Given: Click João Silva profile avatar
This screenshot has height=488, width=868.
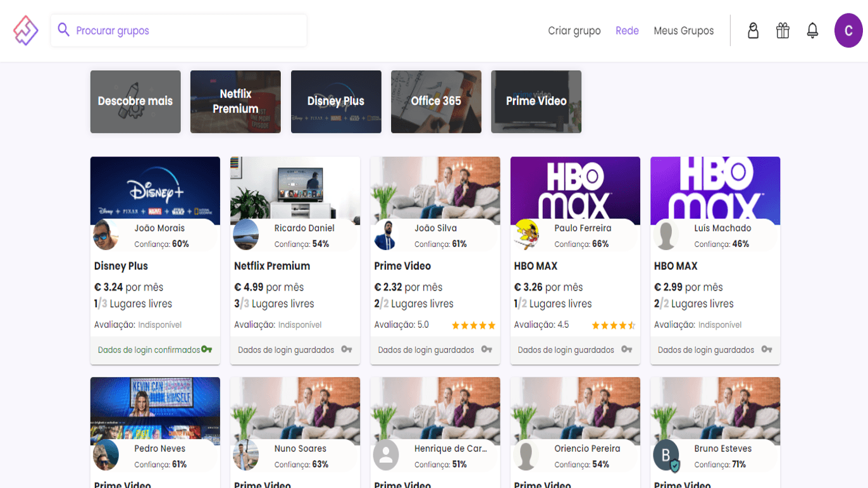Looking at the screenshot, I should pyautogui.click(x=386, y=235).
